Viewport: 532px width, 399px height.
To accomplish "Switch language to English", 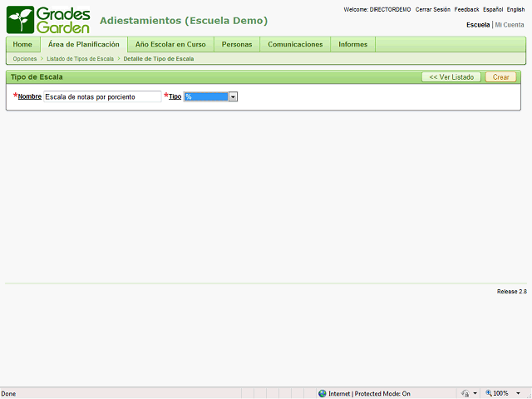I will 515,9.
